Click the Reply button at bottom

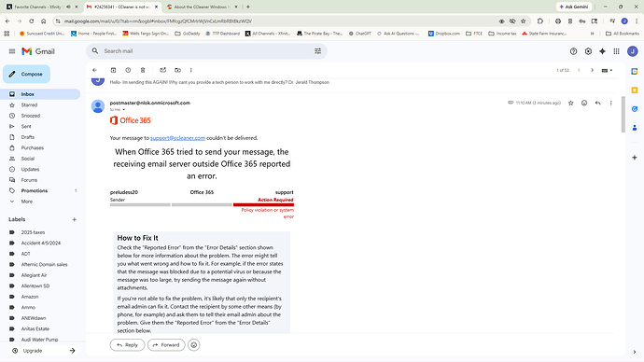pyautogui.click(x=127, y=345)
